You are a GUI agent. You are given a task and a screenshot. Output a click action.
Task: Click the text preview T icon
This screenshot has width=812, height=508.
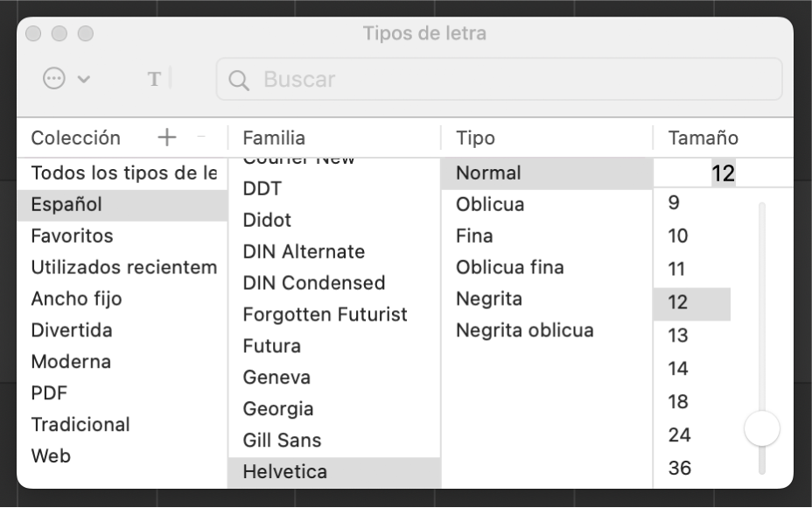tap(155, 79)
